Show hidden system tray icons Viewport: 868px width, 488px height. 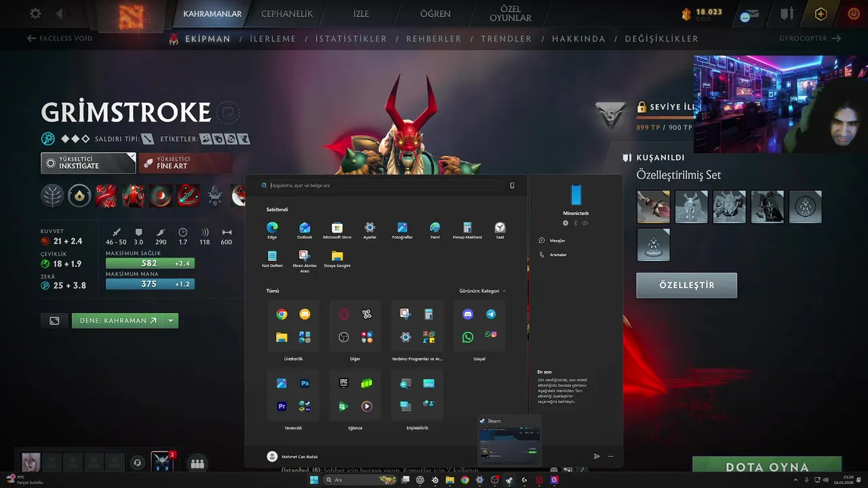[795, 480]
